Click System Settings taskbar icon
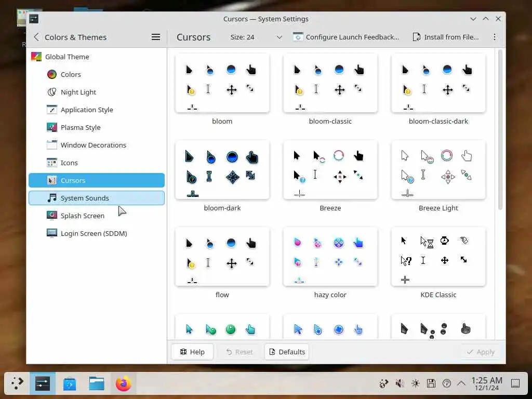 [43, 383]
